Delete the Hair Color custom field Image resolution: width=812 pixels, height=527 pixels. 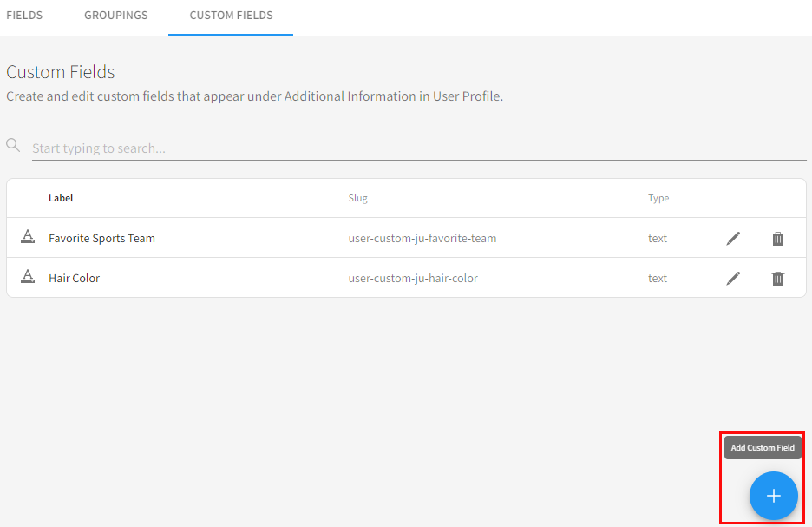pos(778,279)
